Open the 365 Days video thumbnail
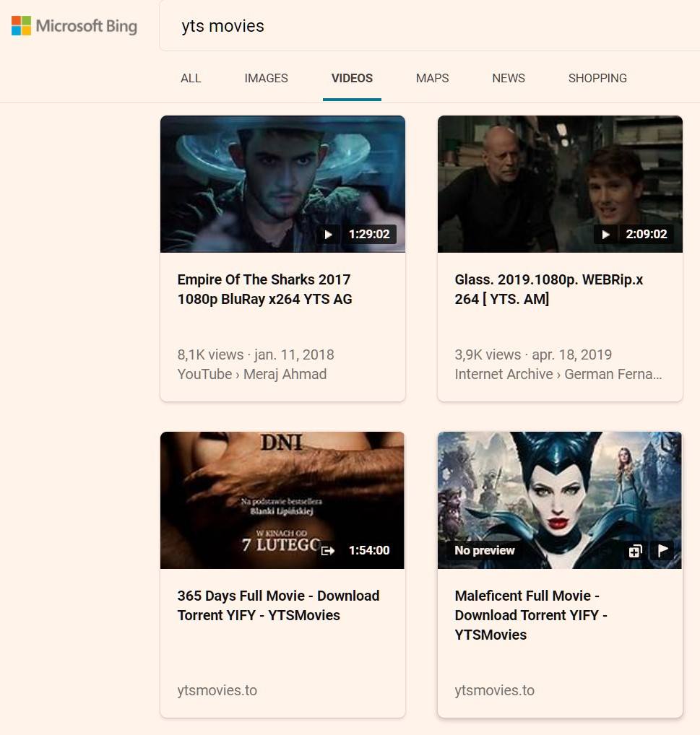This screenshot has height=735, width=700. coord(282,500)
